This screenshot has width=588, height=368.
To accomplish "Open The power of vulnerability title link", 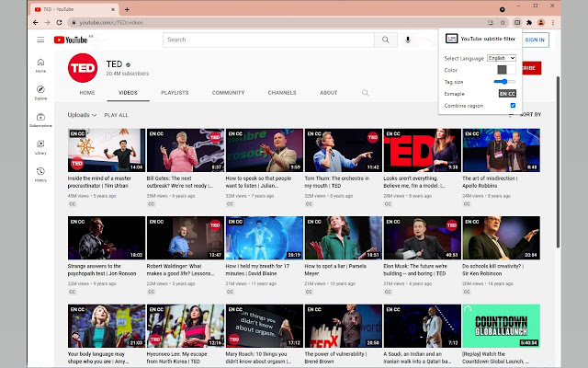I will point(335,358).
